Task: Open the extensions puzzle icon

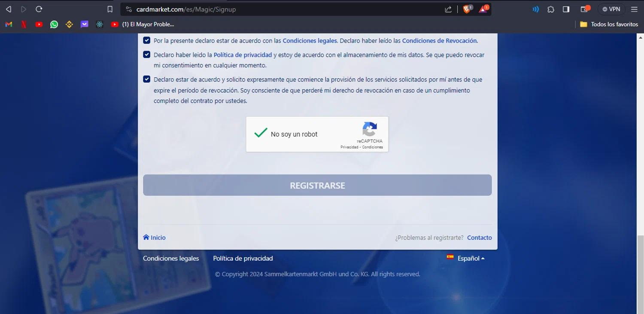Action: 551,9
